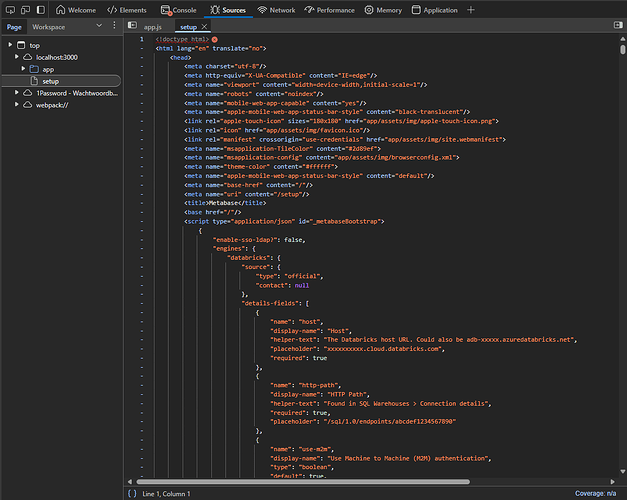
Task: Click the Console panel icon
Action: (166, 10)
